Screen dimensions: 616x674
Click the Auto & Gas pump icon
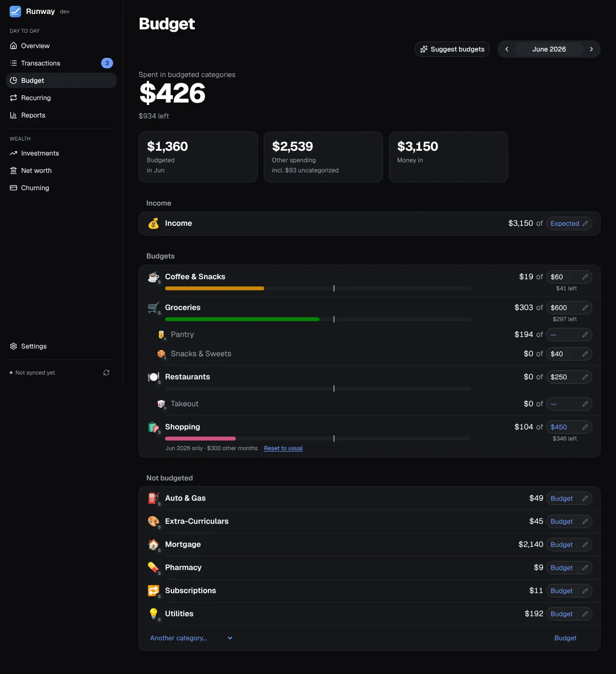154,498
